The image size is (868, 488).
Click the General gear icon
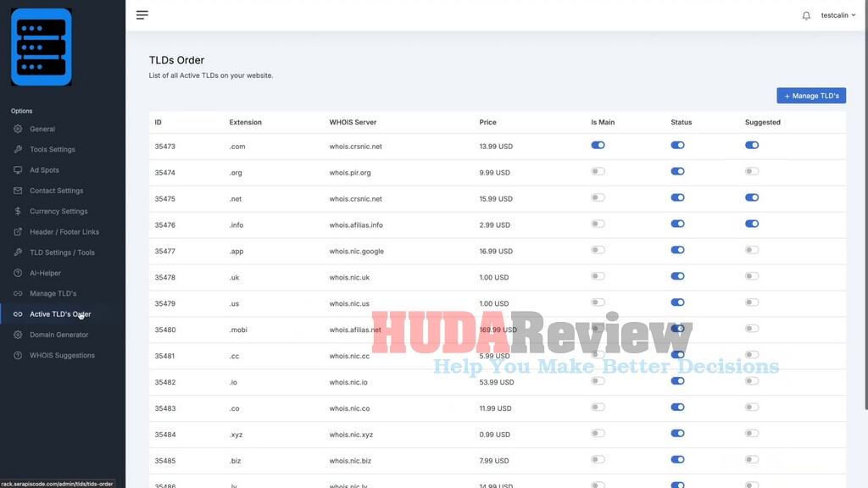tap(18, 129)
